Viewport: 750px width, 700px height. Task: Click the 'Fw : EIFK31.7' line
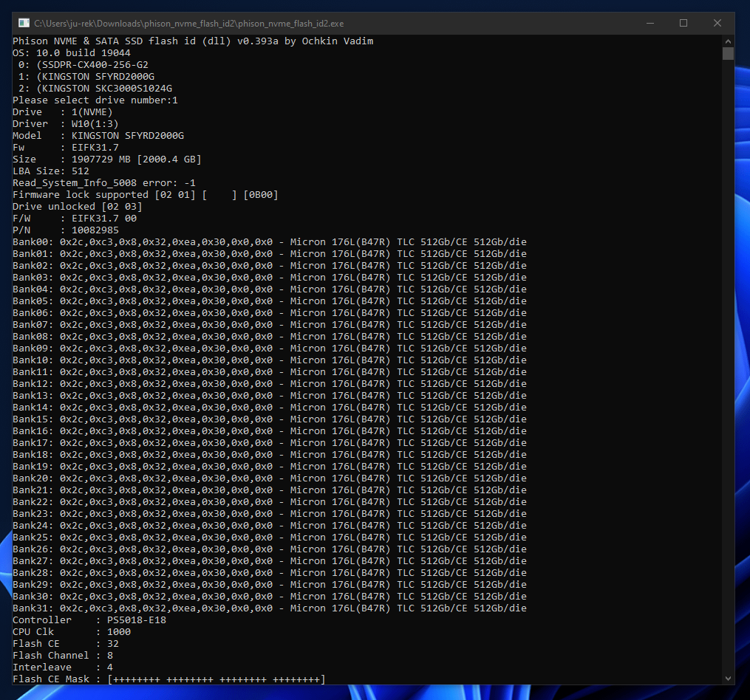[x=66, y=147]
